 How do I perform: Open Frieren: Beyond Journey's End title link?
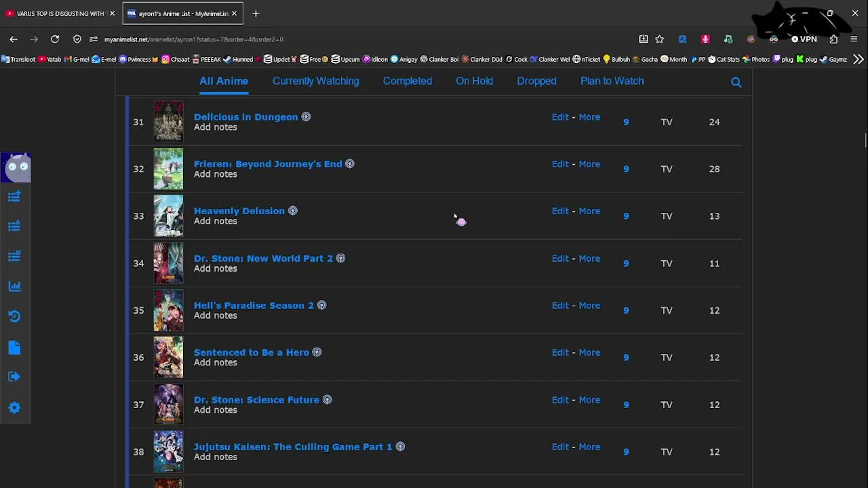(x=268, y=163)
